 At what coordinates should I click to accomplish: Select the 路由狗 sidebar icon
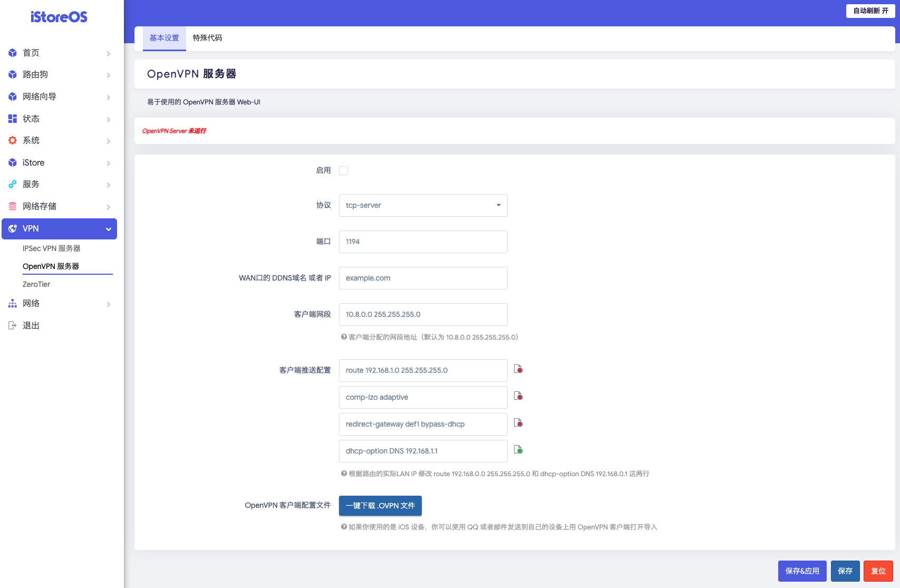pos(13,74)
